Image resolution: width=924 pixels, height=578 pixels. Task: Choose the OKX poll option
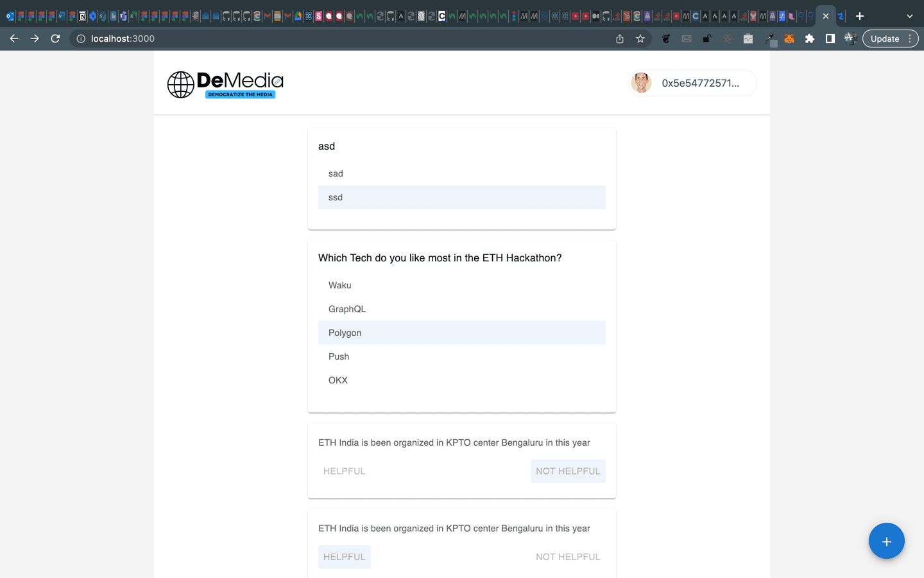click(x=462, y=380)
